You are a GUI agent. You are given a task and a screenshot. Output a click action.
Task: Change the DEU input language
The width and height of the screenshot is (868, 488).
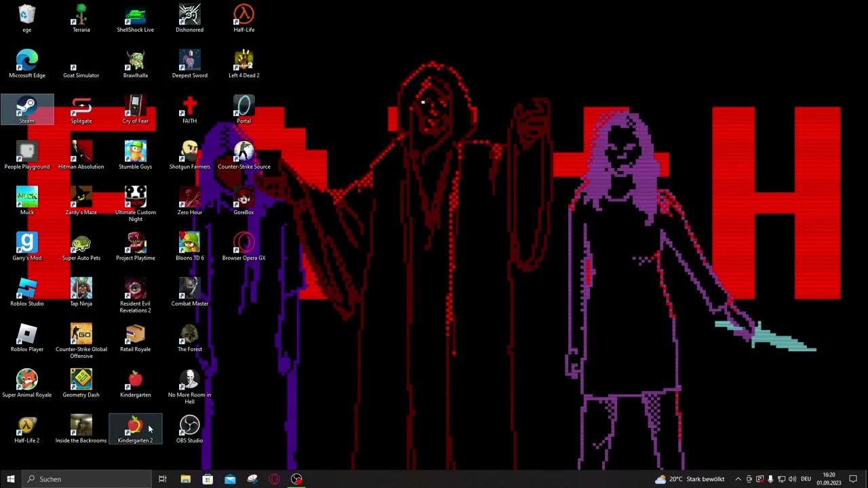point(806,479)
